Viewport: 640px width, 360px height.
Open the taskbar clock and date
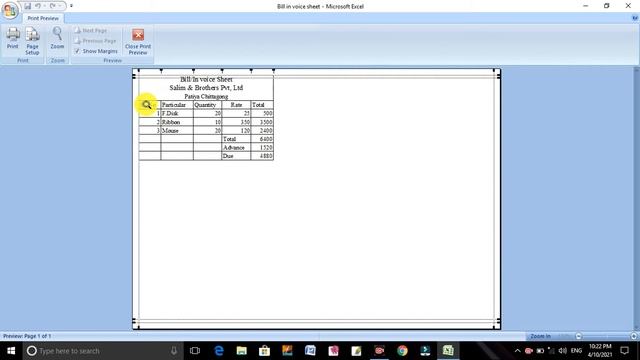pyautogui.click(x=600, y=351)
